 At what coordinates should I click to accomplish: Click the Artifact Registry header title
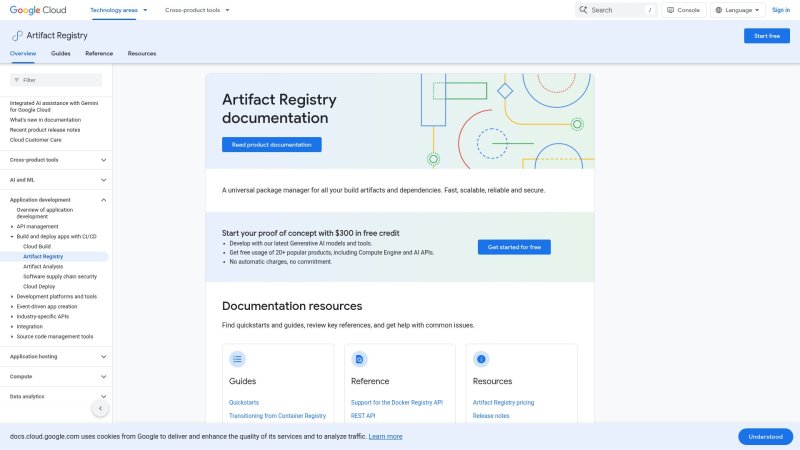(57, 36)
